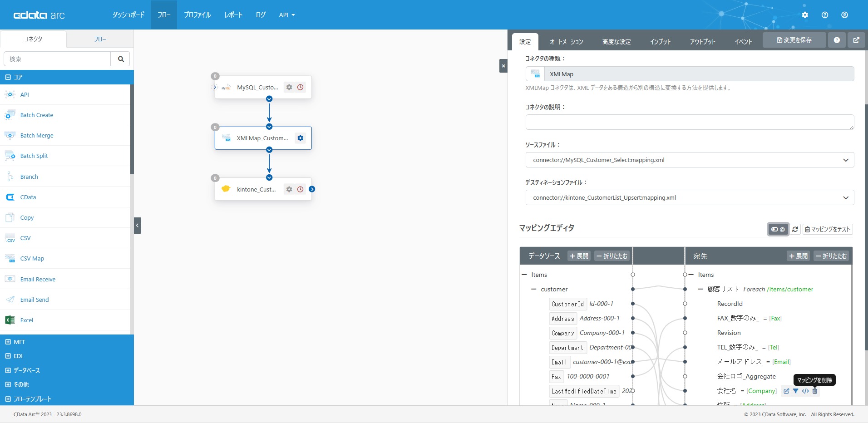The height and width of the screenshot is (423, 868).
Task: Open ログ in top navigation
Action: (261, 15)
